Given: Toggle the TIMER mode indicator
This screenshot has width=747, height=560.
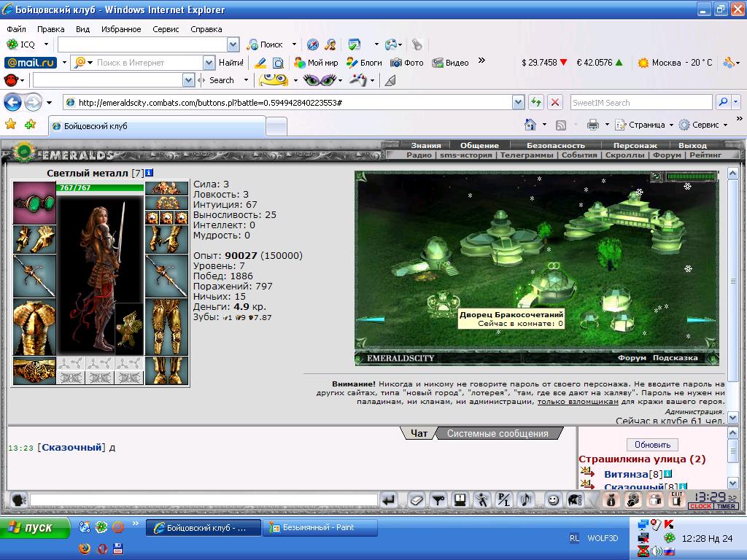Looking at the screenshot, I should pyautogui.click(x=726, y=506).
